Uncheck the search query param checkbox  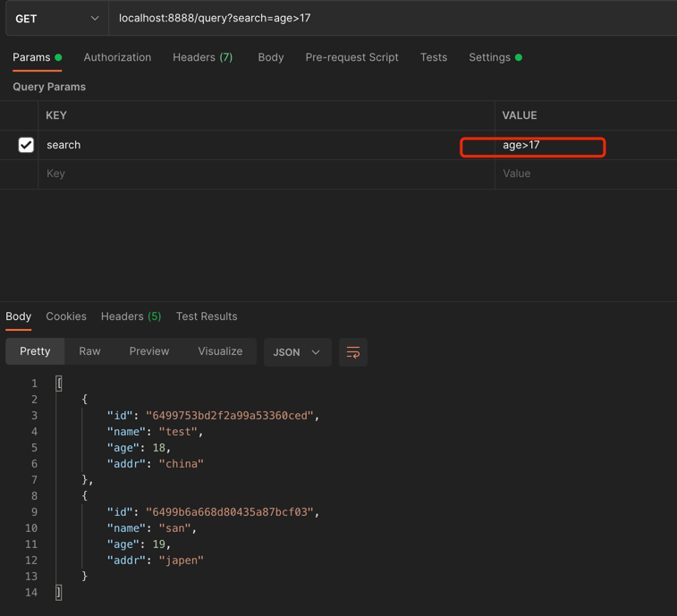point(26,145)
